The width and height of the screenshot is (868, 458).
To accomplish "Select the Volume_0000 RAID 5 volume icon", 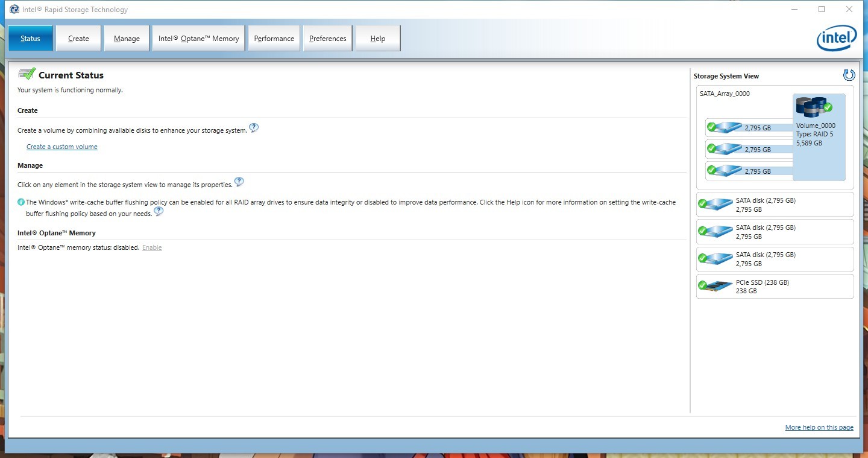I will tap(814, 107).
